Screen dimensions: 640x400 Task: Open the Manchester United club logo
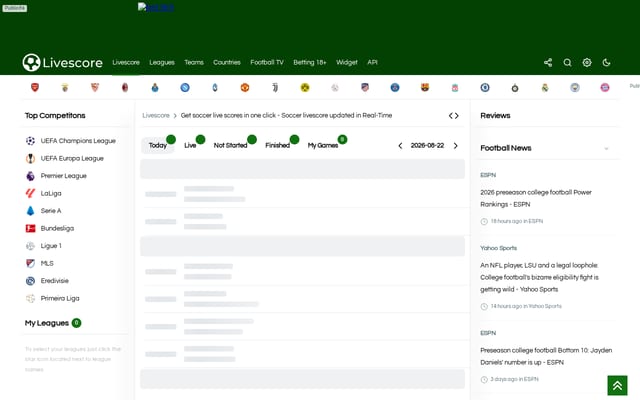point(245,87)
